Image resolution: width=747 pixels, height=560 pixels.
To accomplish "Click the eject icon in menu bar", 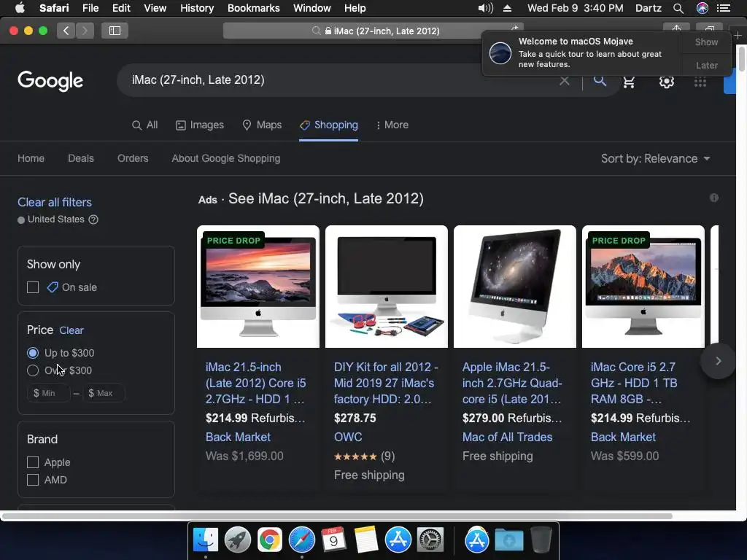I will pyautogui.click(x=507, y=8).
